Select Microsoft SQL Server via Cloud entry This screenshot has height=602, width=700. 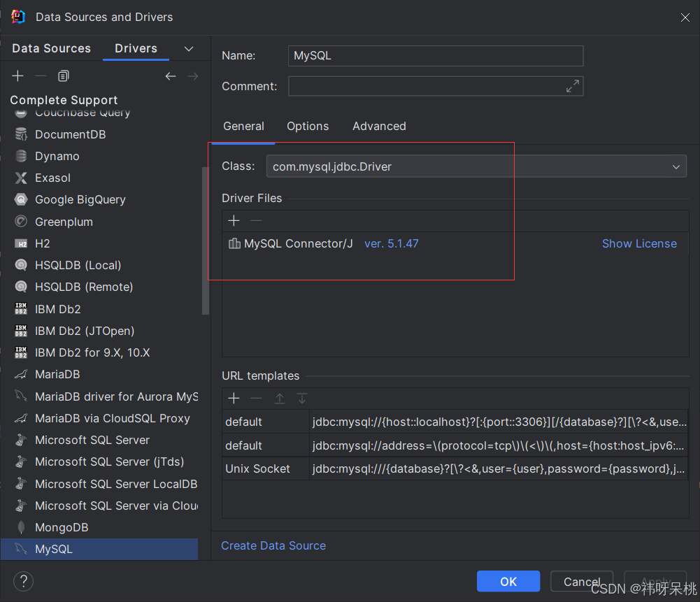tap(99, 506)
